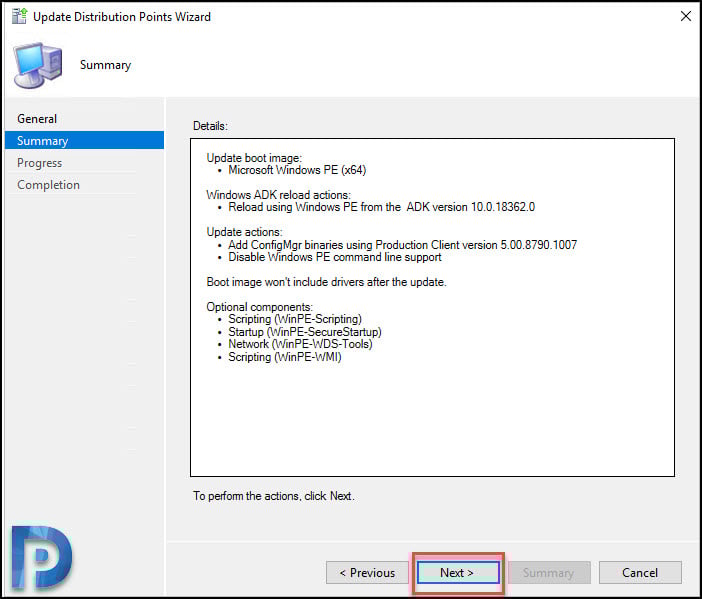The height and width of the screenshot is (599, 702).
Task: Click the computer icon beside Summary heading
Action: tap(38, 66)
